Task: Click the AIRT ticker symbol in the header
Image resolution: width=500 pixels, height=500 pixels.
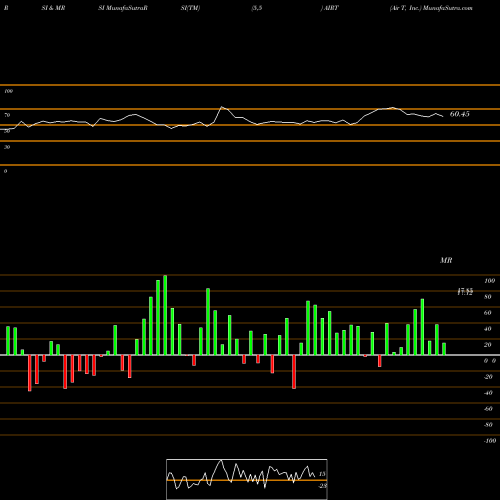Action: point(330,8)
